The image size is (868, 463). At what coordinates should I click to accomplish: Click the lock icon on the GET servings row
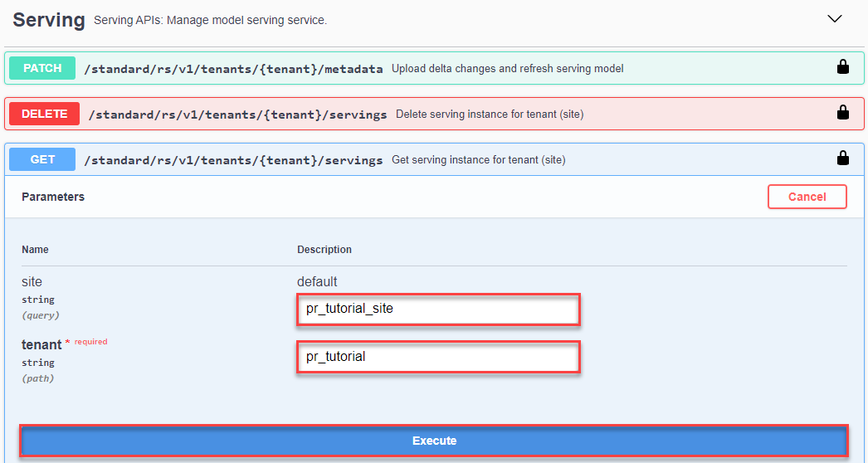[842, 159]
